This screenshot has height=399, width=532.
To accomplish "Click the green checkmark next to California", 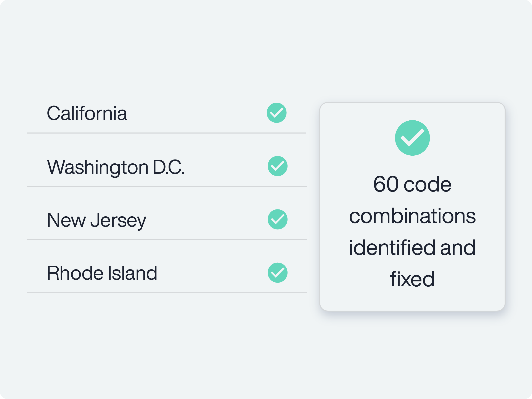I will 276,113.
